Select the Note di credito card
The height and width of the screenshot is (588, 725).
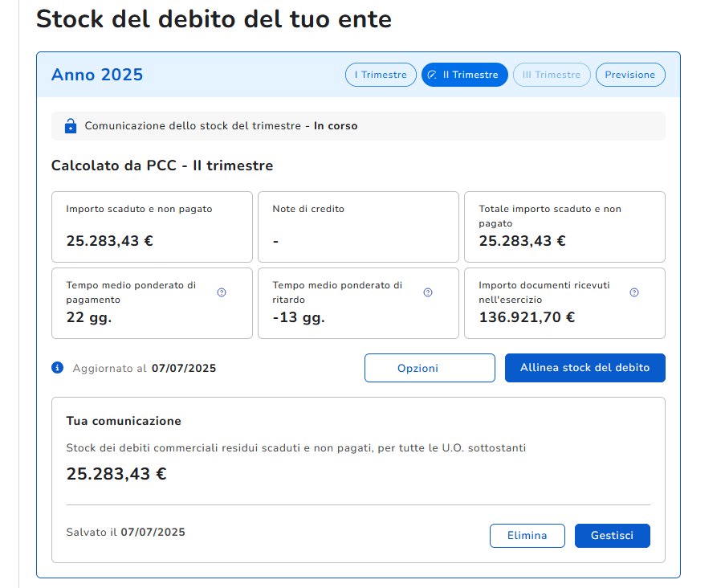(358, 227)
